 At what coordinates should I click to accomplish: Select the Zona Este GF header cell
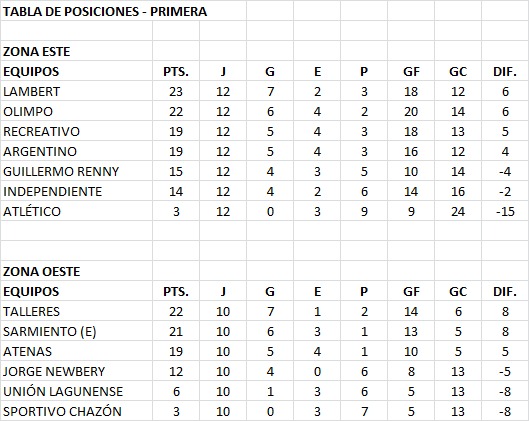tap(411, 72)
